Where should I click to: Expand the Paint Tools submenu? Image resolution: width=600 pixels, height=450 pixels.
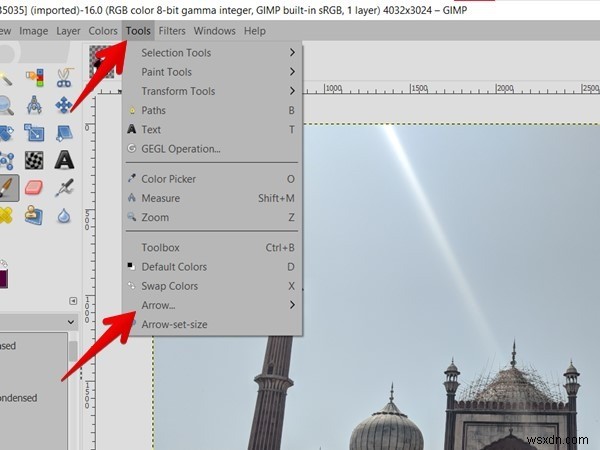tap(212, 72)
